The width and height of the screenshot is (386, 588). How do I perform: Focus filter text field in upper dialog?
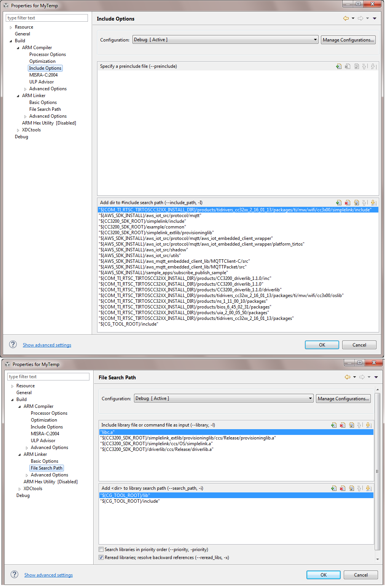[47, 18]
